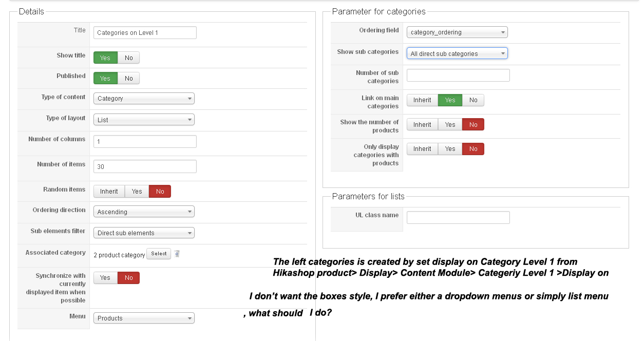This screenshot has height=341, width=644.
Task: Set Only display categories with products to Inherit
Action: 422,149
